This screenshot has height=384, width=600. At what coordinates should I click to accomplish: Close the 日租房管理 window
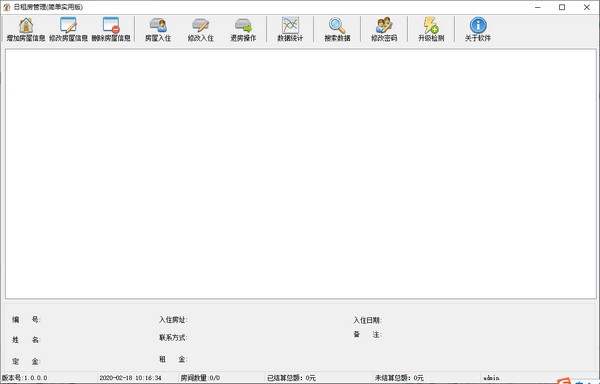pos(586,7)
